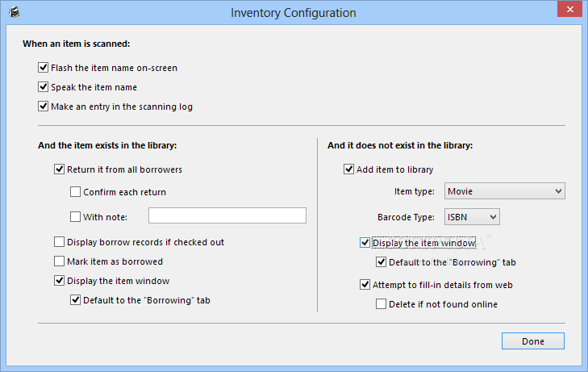The height and width of the screenshot is (372, 588).
Task: Check Mark item as borrowed
Action: [x=59, y=261]
